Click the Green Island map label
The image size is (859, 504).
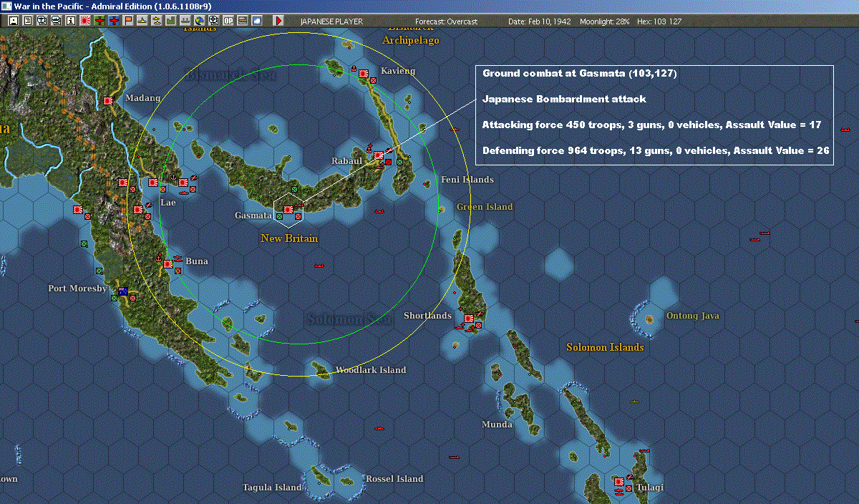coord(485,207)
